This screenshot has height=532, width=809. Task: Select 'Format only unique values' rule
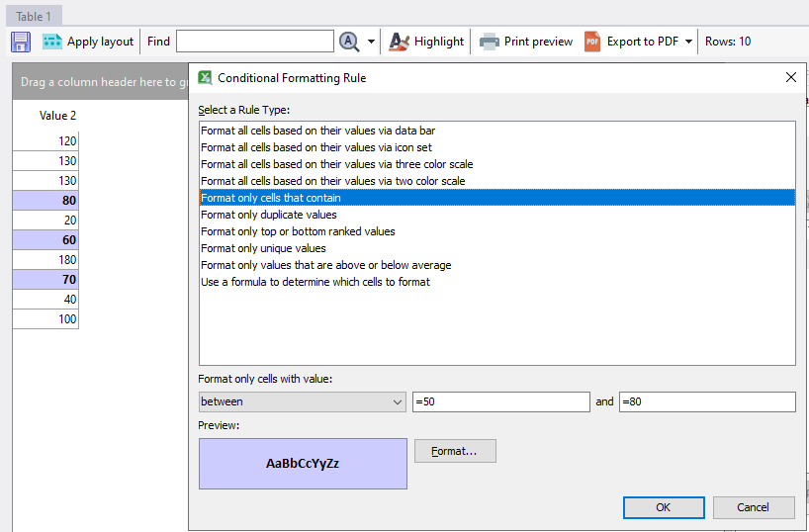tap(263, 248)
